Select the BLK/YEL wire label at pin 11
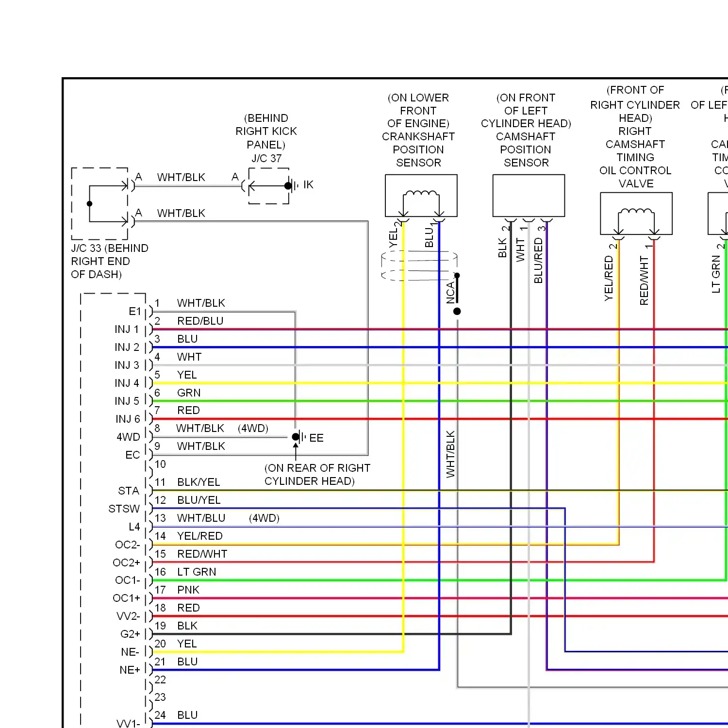 pyautogui.click(x=199, y=482)
